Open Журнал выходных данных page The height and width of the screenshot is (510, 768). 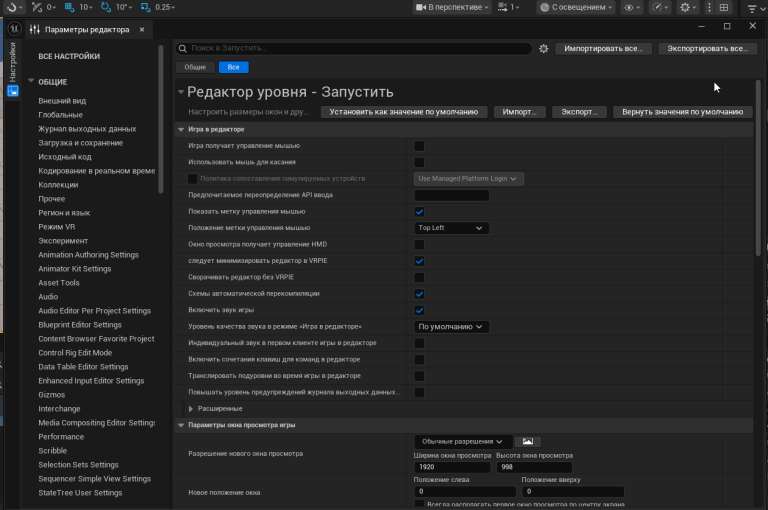pyautogui.click(x=87, y=128)
